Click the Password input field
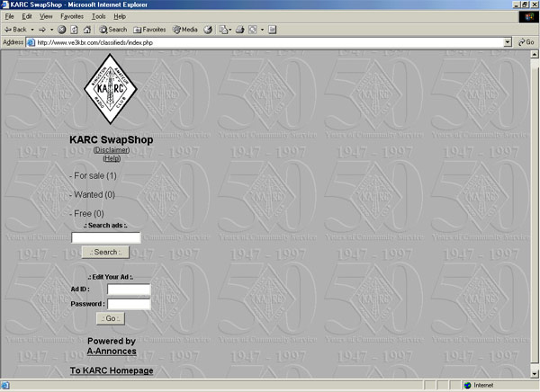Screen dimensions: 540x392 tap(129, 304)
